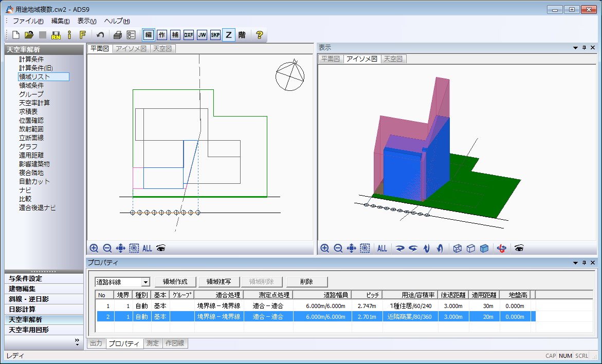Create a new file using blank page icon
602x364 pixels.
click(16, 35)
